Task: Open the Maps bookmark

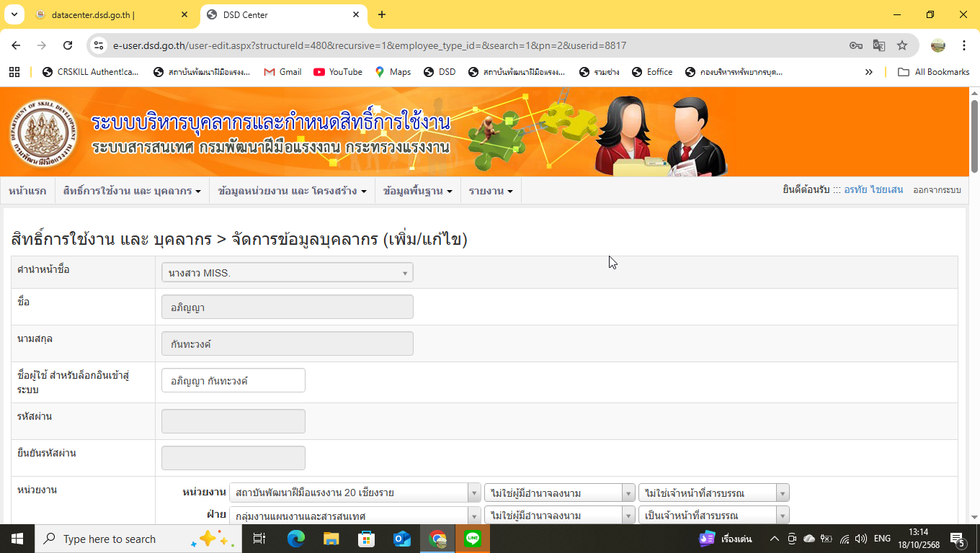Action: (393, 72)
